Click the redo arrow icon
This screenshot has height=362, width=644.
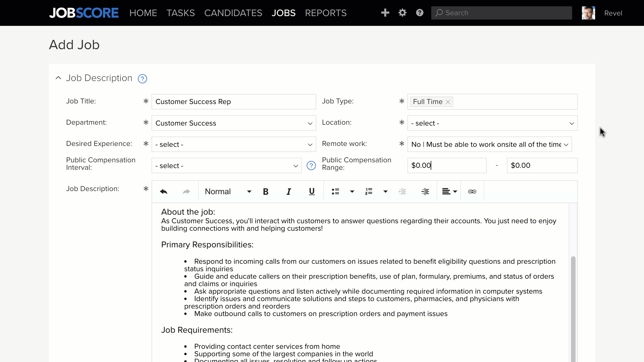tap(186, 191)
